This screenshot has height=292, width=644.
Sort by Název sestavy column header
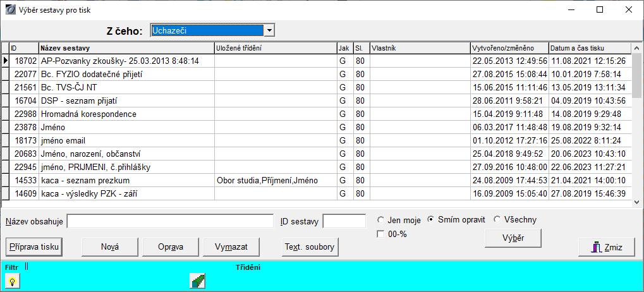[x=126, y=48]
